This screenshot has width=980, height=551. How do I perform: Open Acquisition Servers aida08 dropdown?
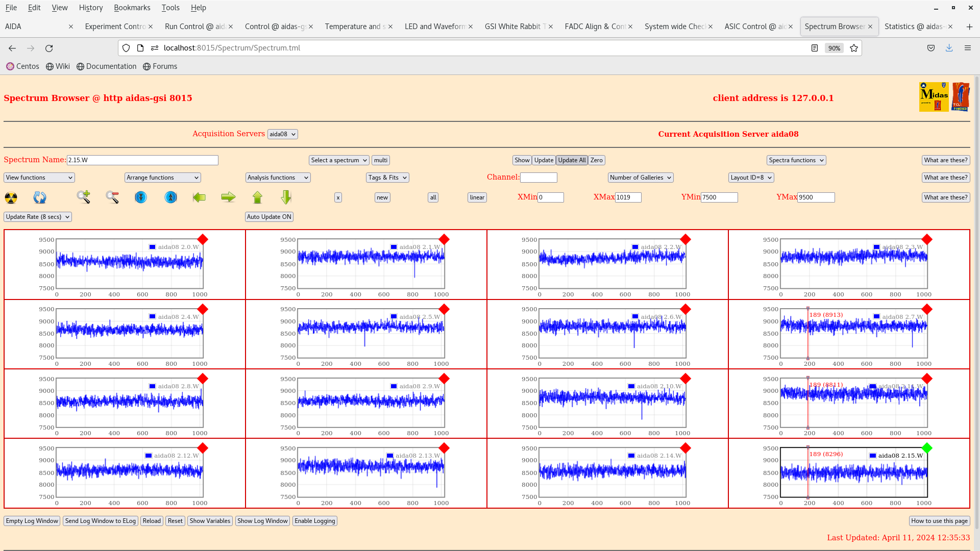(x=282, y=134)
